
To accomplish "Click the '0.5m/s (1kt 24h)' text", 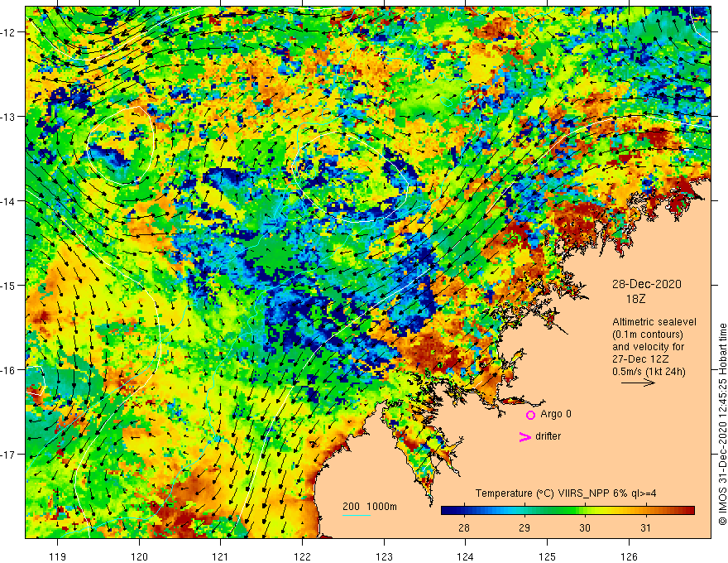I will [649, 372].
